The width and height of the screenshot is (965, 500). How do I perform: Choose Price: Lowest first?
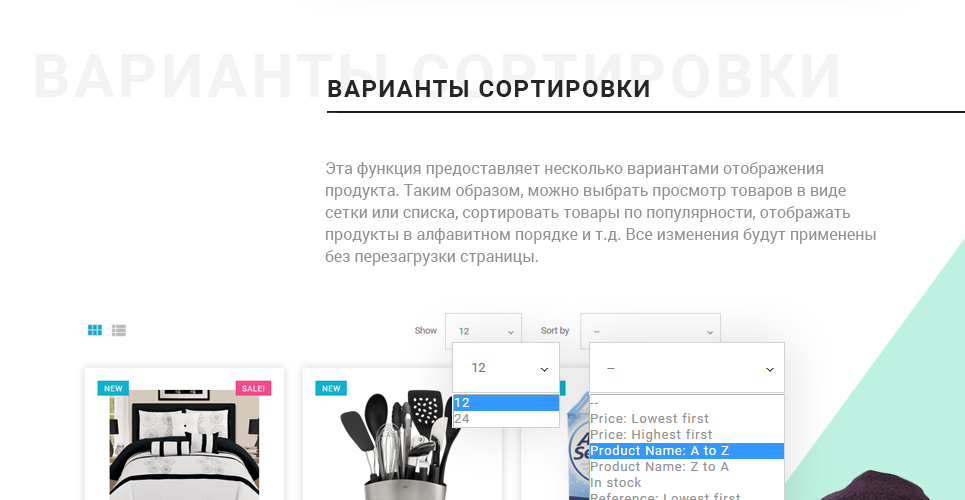coord(687,419)
